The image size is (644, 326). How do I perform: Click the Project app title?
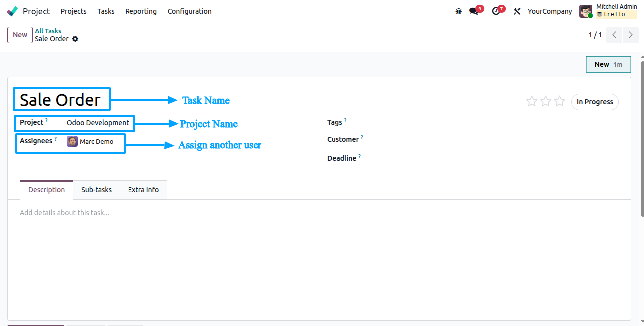tap(36, 11)
